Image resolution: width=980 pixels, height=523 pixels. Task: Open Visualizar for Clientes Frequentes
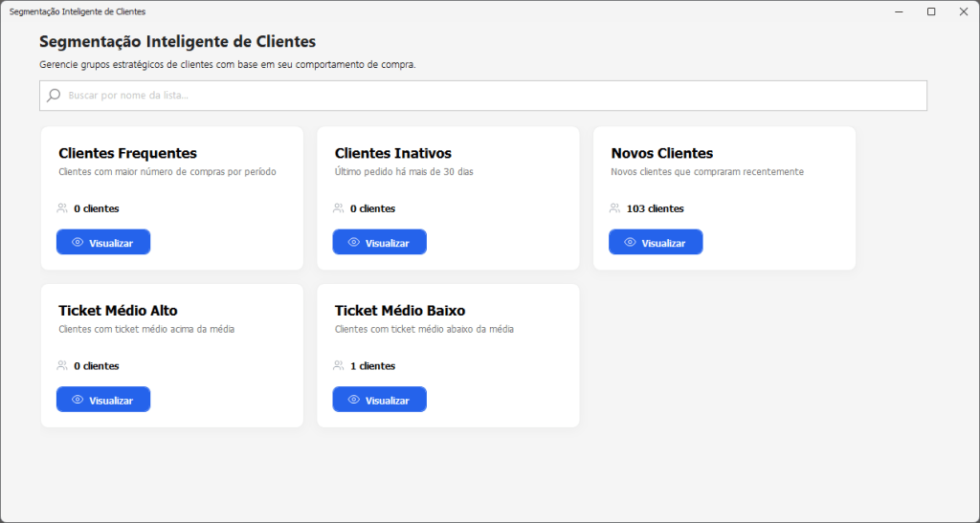click(x=103, y=243)
